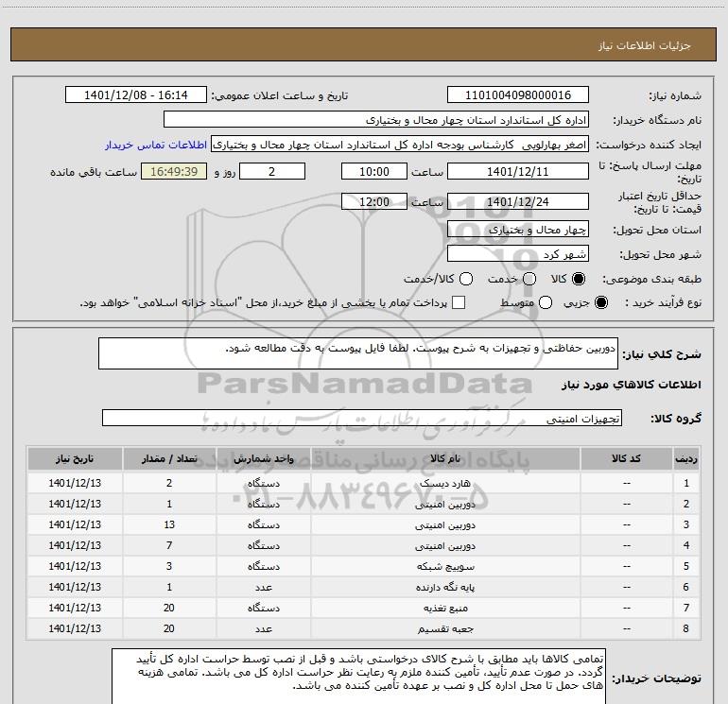Click the response deadline time 10:00
This screenshot has height=704, width=728.
[374, 171]
